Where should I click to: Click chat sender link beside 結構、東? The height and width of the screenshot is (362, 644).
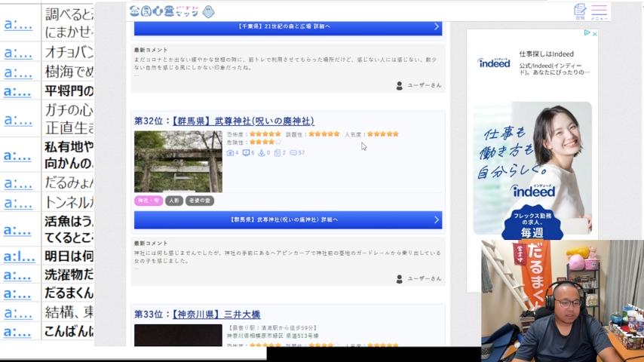click(x=18, y=313)
